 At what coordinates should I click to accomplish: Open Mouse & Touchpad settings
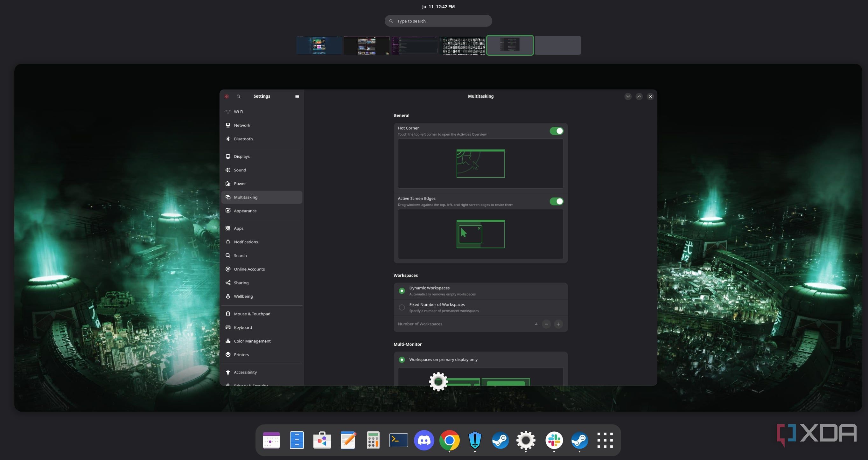[262, 314]
